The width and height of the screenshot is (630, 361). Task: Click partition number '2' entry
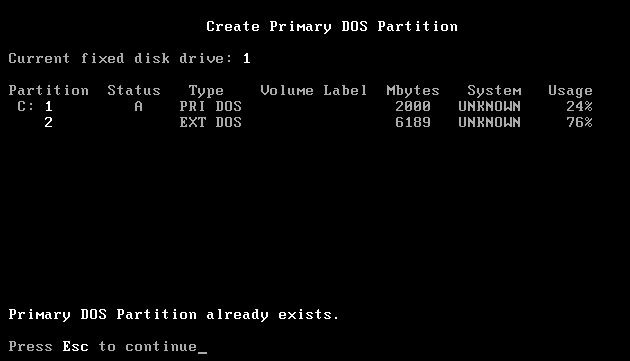point(49,122)
